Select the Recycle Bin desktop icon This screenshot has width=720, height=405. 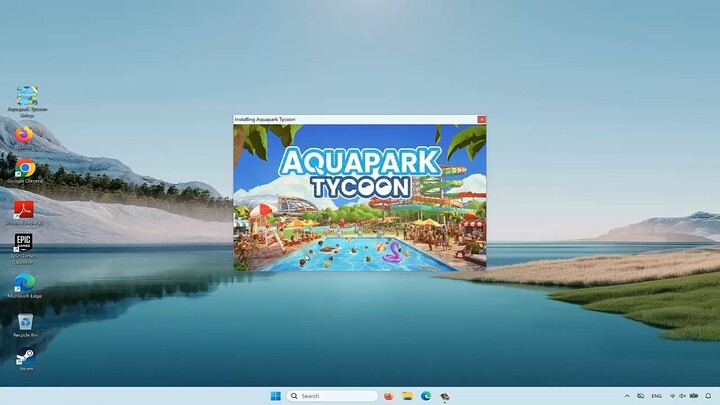tap(25, 325)
